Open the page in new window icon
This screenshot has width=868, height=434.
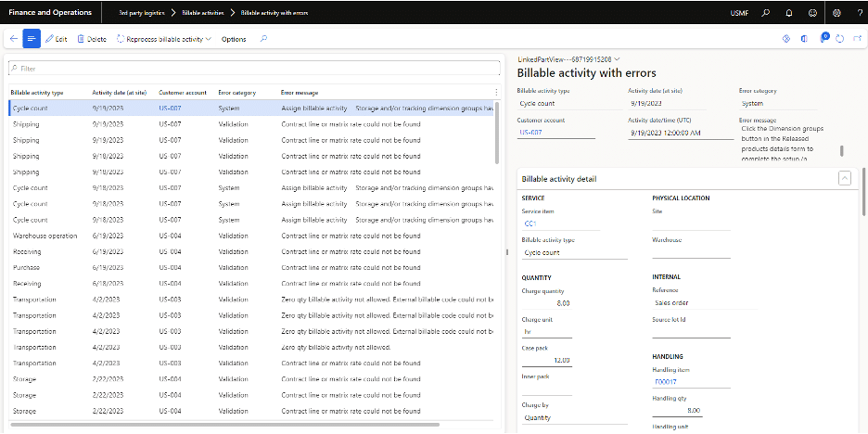858,39
